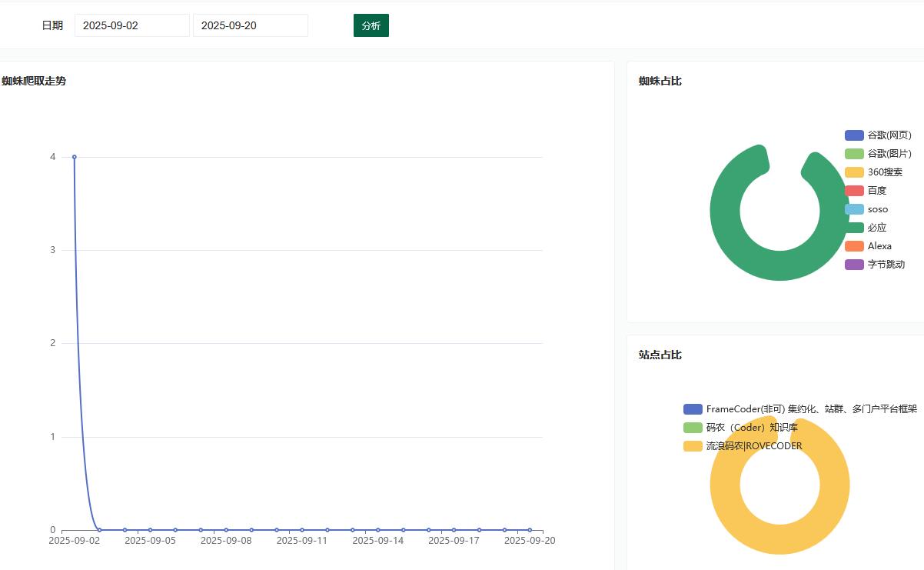Click the 码农（Coder）知识库 legend text

752,428
